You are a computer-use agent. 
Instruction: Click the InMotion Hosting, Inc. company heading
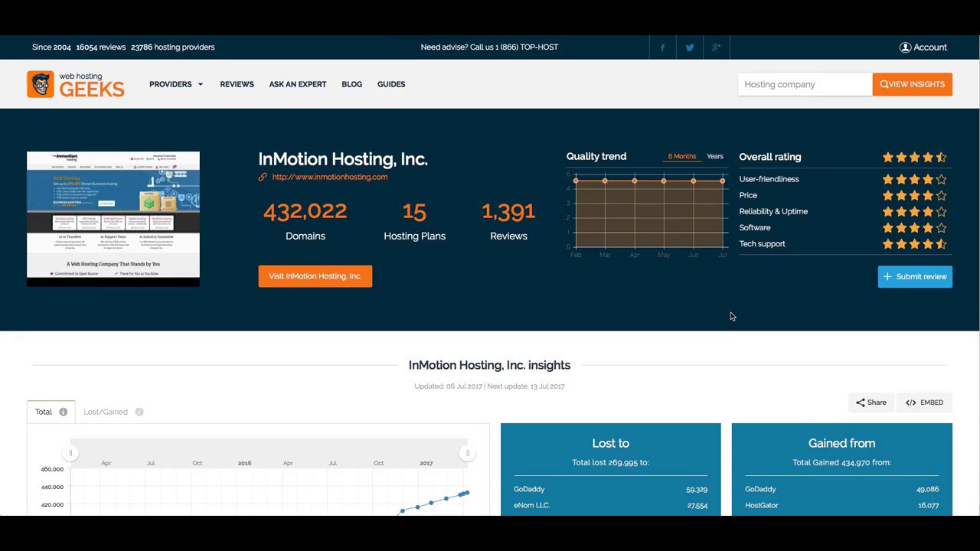tap(343, 159)
